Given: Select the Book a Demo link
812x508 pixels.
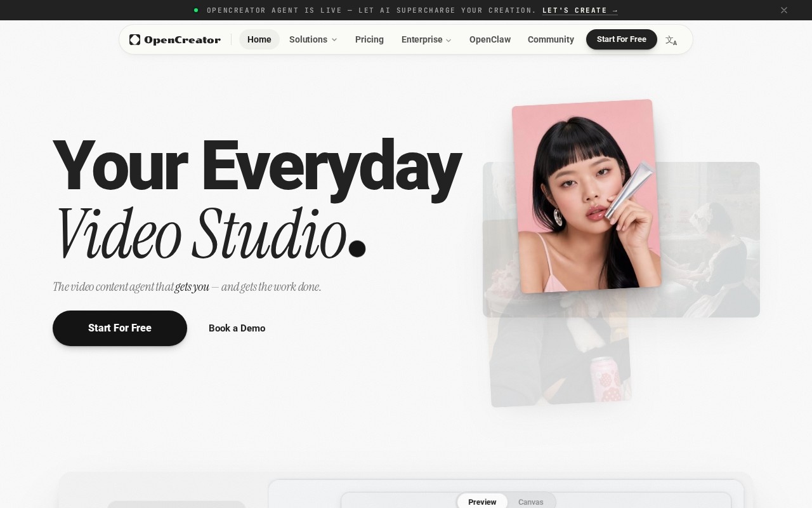Looking at the screenshot, I should [x=237, y=328].
